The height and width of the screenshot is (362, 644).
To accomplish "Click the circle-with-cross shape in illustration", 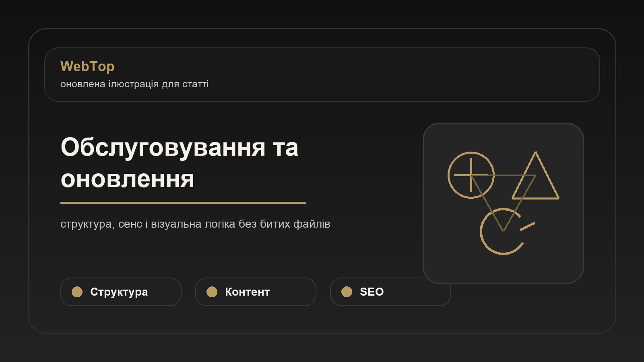I will pyautogui.click(x=471, y=175).
